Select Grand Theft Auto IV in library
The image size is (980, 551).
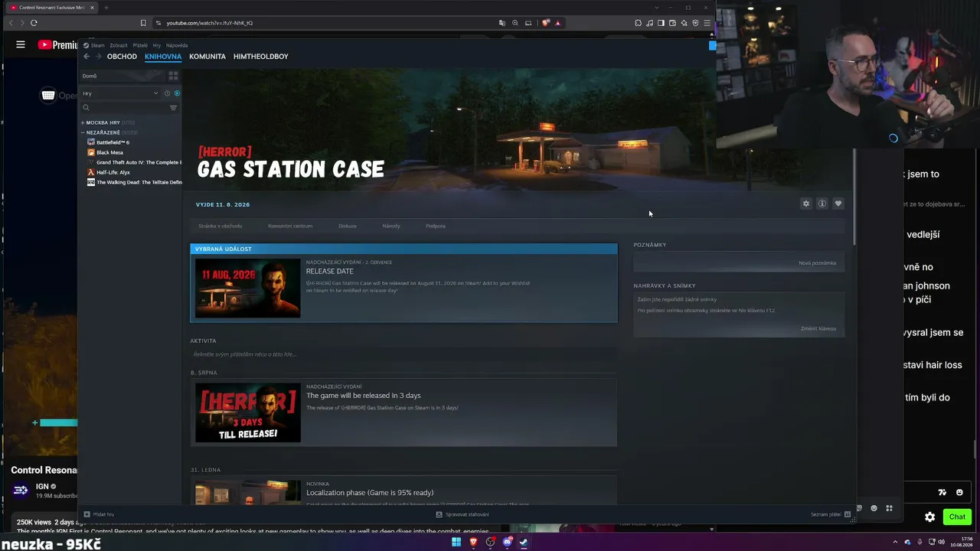pyautogui.click(x=134, y=162)
